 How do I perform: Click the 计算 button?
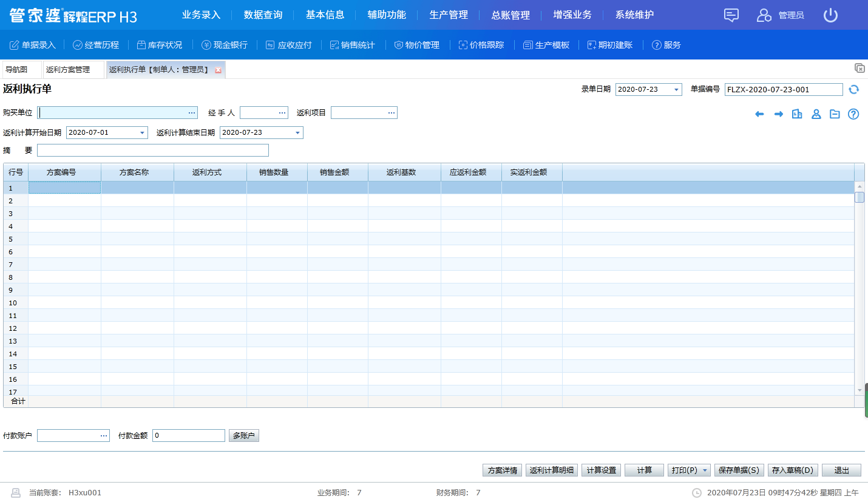tap(644, 470)
